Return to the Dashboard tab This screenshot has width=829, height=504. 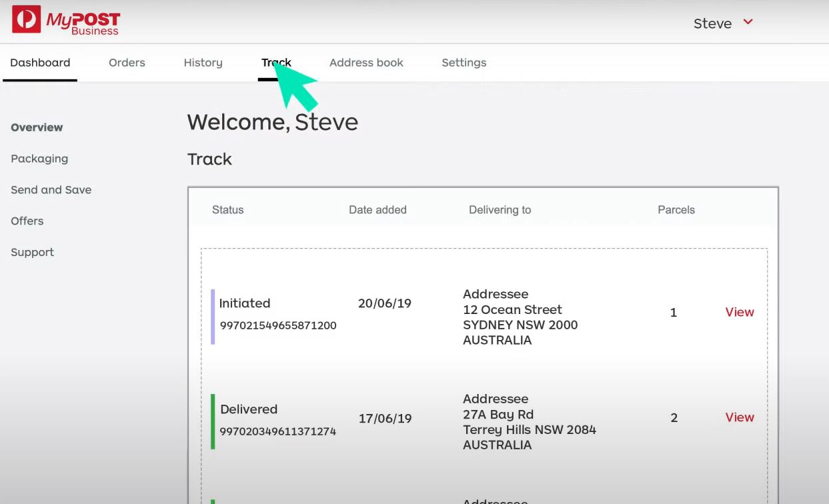point(40,62)
